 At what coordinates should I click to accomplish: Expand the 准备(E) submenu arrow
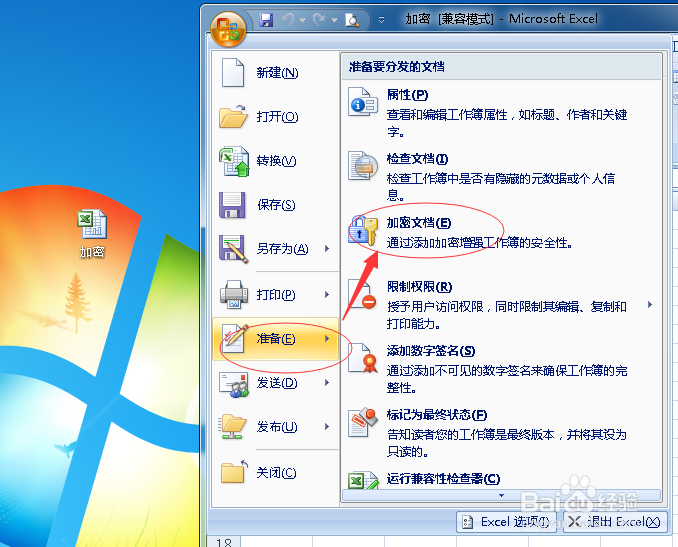click(x=327, y=339)
